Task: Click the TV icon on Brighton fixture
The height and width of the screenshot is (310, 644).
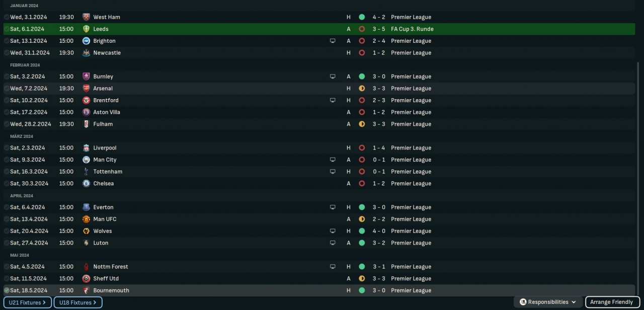Action: pyautogui.click(x=333, y=41)
